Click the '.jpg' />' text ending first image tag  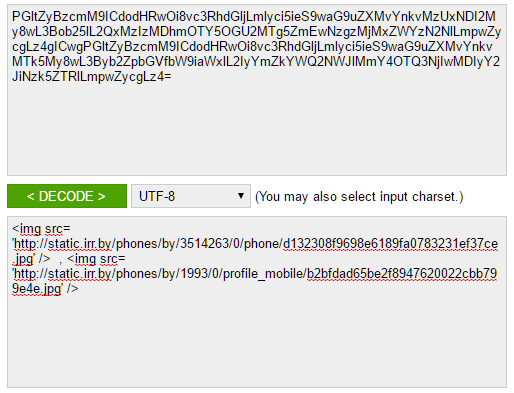31,259
